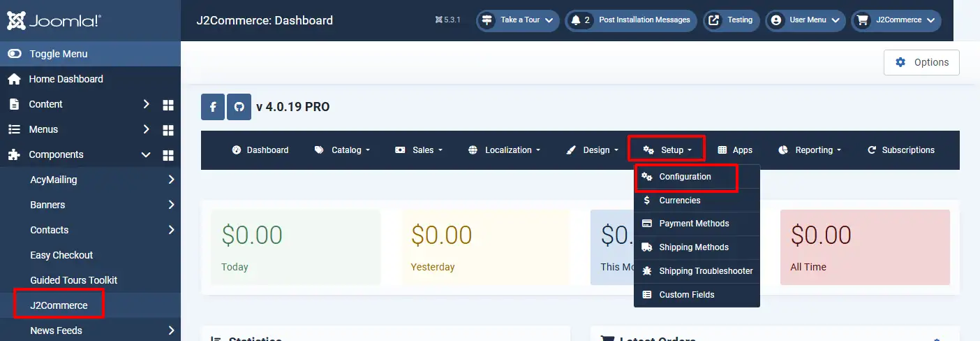Expand the Menus submenu chevron
The image size is (980, 341).
[x=146, y=129]
